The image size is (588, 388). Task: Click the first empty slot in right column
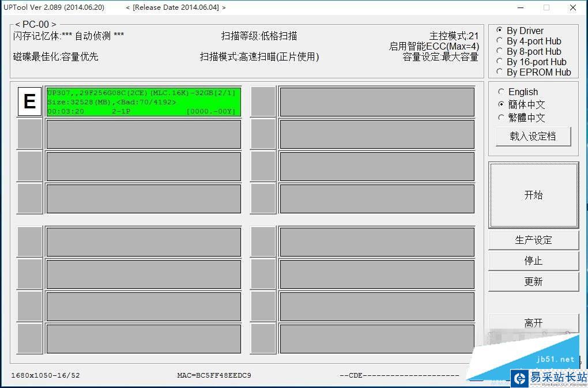(x=376, y=102)
